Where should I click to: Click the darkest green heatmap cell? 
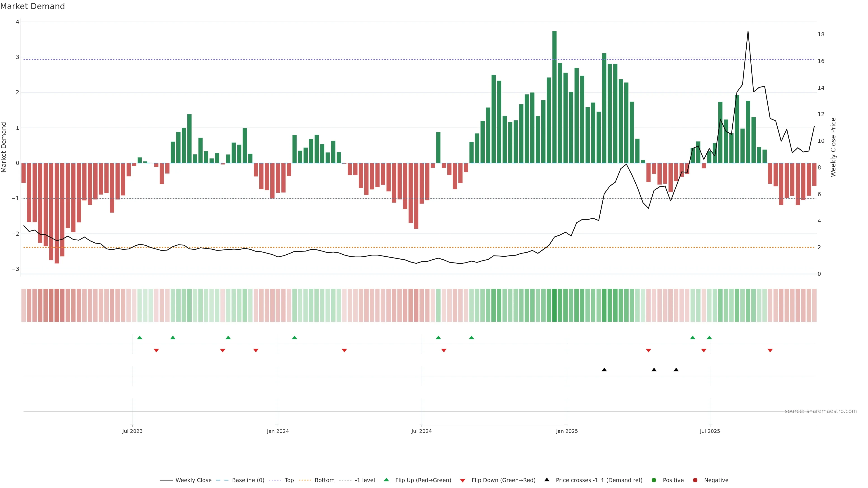[x=554, y=305]
